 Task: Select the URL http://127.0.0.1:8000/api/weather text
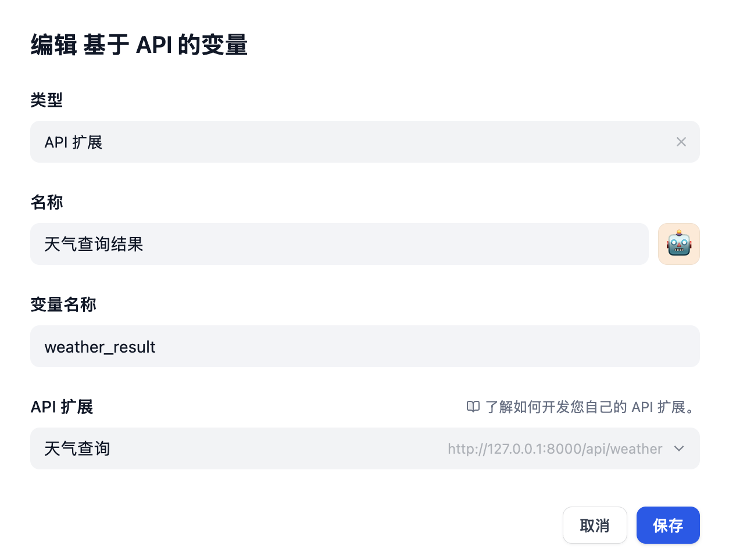554,448
